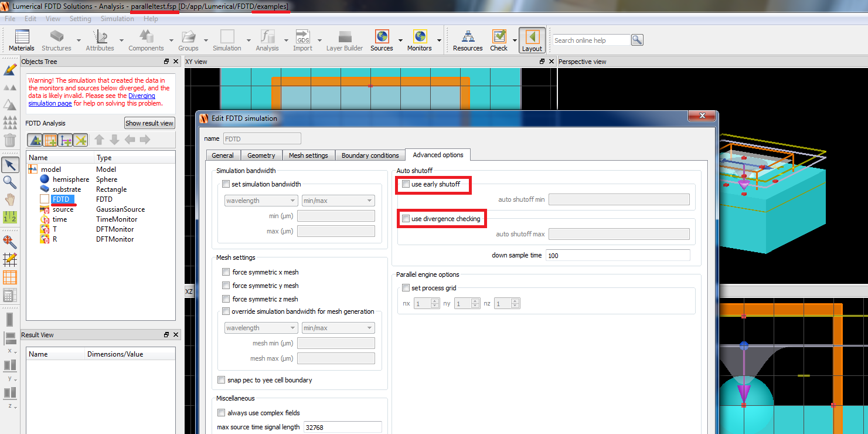Click add structure group icon in Objects Tree

click(35, 140)
